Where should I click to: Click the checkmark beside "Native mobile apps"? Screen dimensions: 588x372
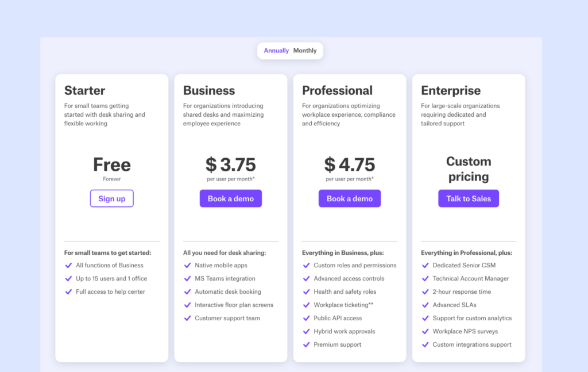(x=188, y=265)
